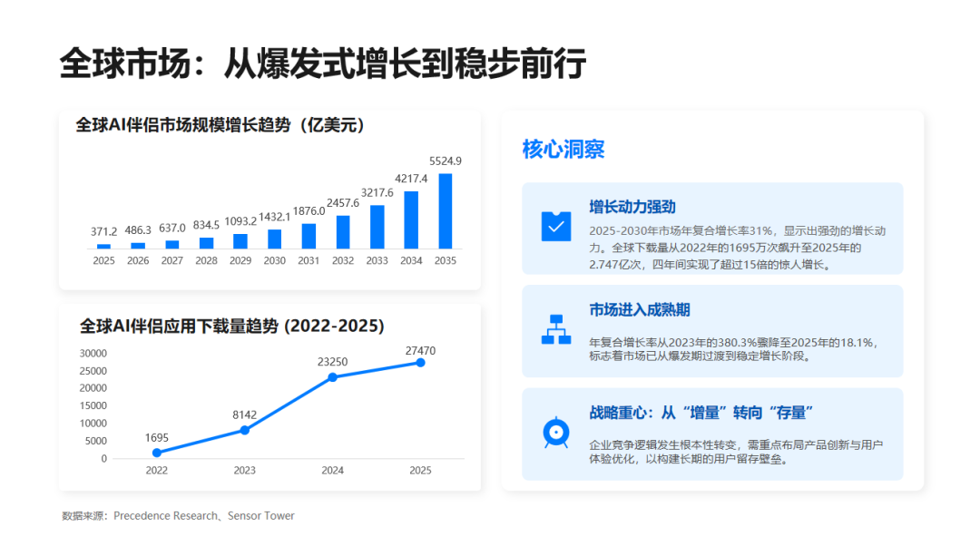Viewport: 980px width, 546px height.
Task: Click the target icon beside 战略重心
Action: click(x=555, y=433)
